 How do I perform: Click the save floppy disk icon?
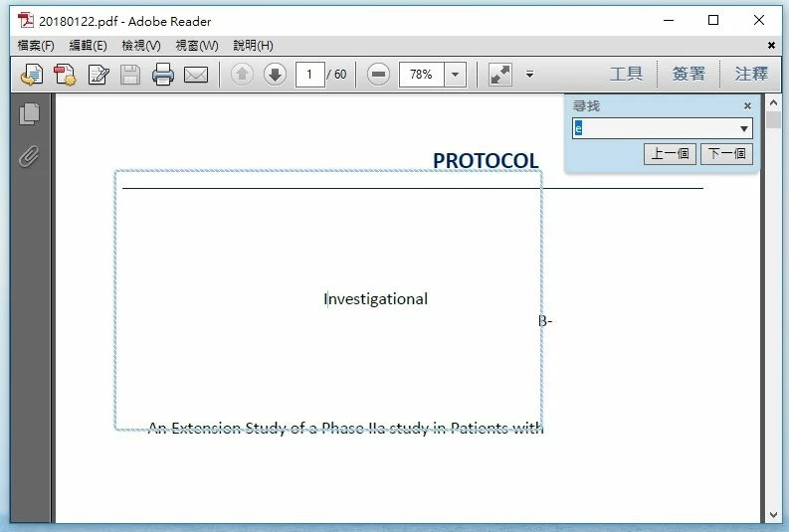130,75
